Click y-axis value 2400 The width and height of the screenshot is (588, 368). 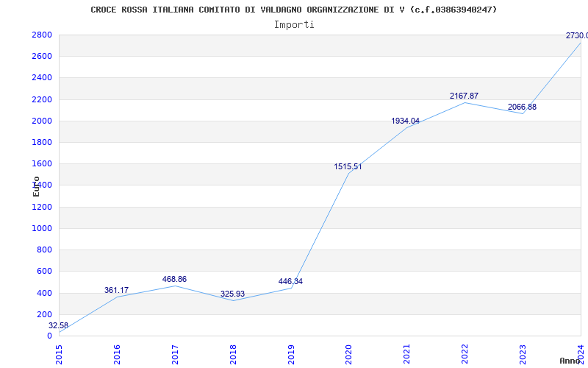click(42, 78)
